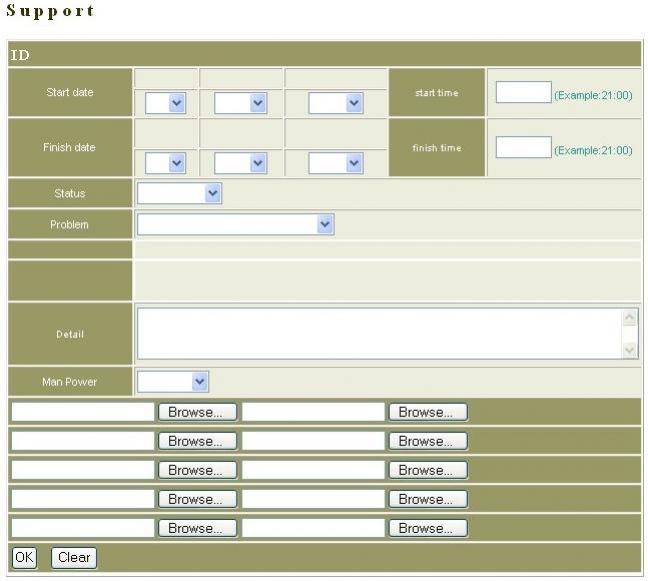Viewport: 648px width, 581px height.
Task: Expand the Problem dropdown
Action: coord(236,224)
